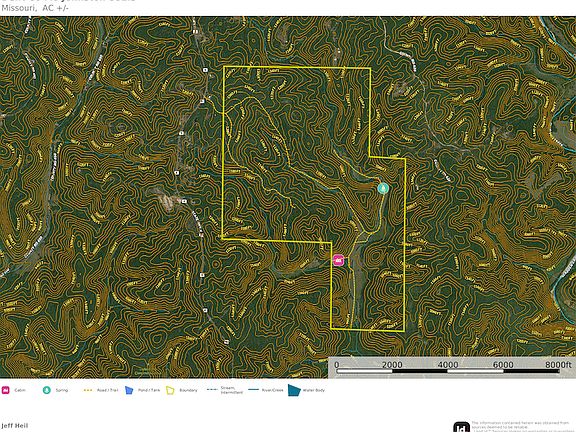Click the River/Creek line legend symbol
This screenshot has width=576, height=432.
click(x=253, y=390)
